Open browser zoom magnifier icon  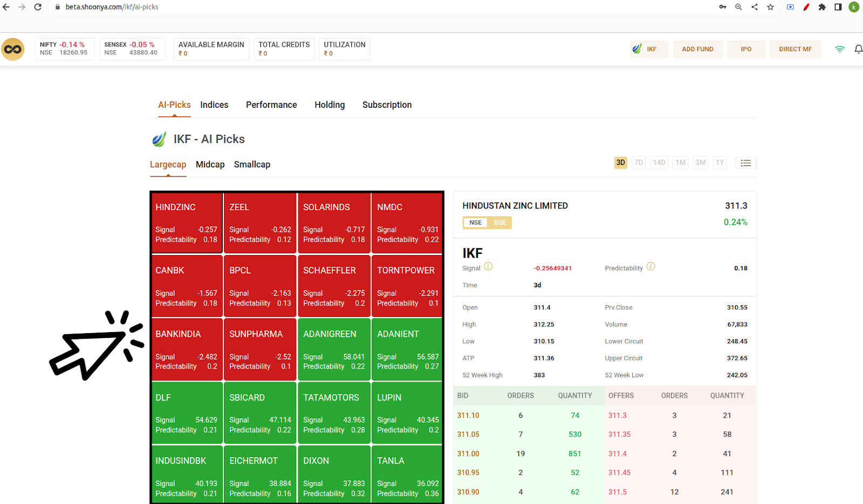(738, 7)
